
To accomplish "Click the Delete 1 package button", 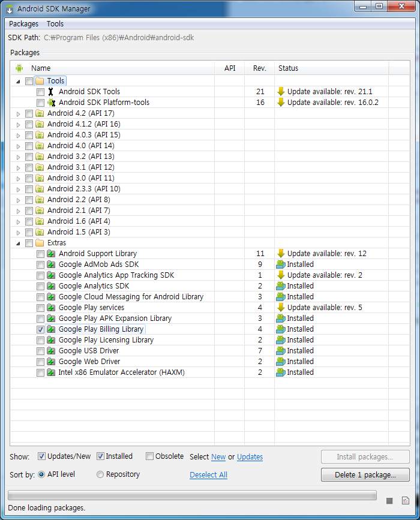I will [x=365, y=475].
